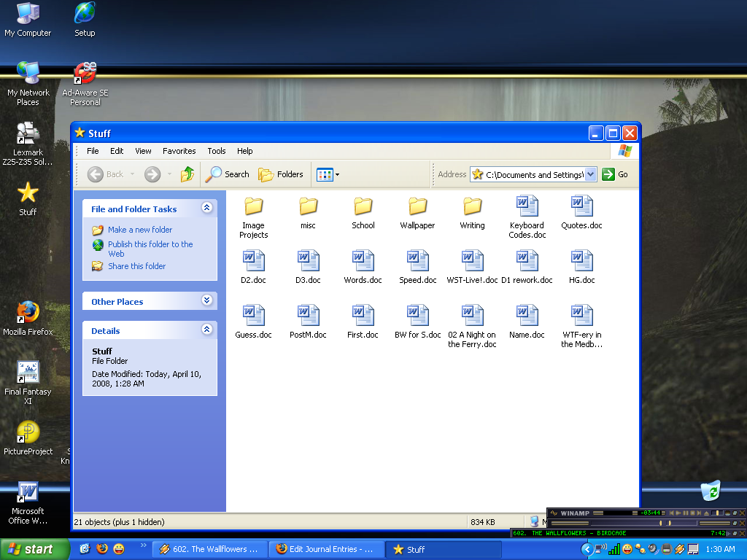Select the WST-Live!.doc file
This screenshot has height=560, width=747.
coord(473,267)
